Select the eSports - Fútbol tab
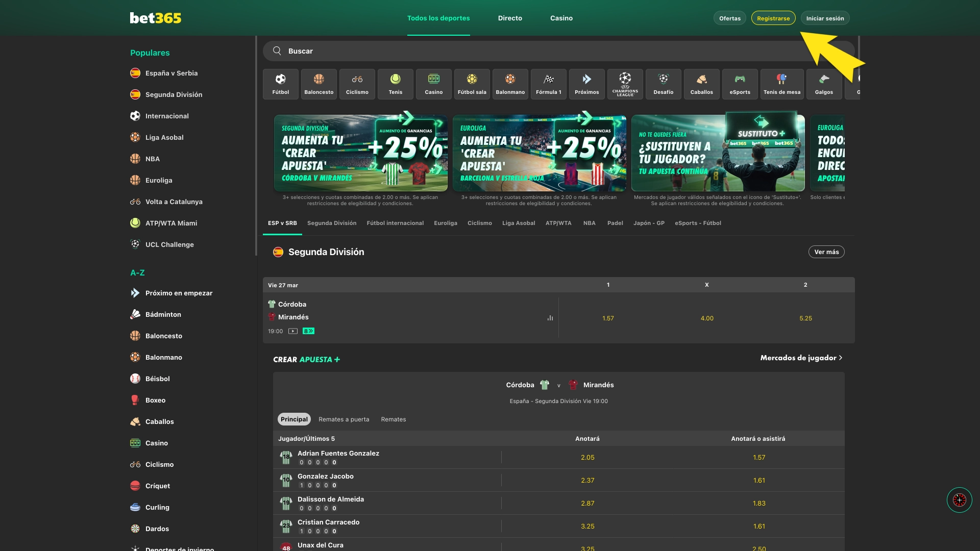 coord(698,223)
